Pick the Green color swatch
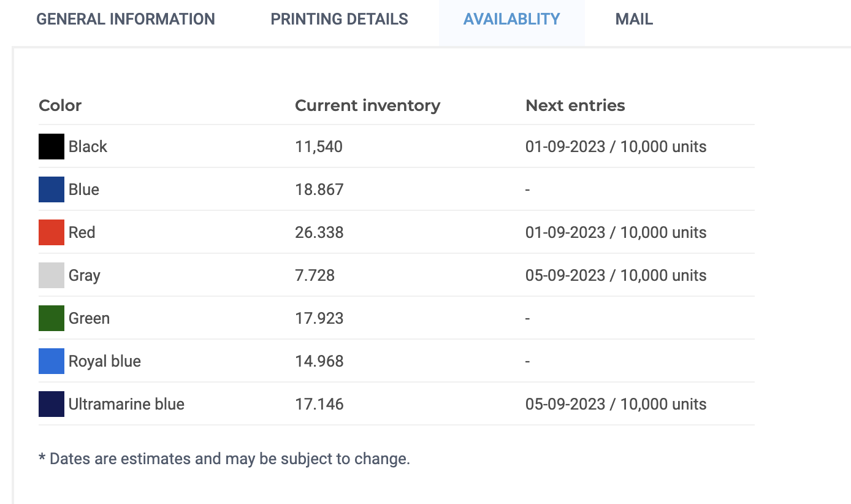851x504 pixels. (x=52, y=318)
